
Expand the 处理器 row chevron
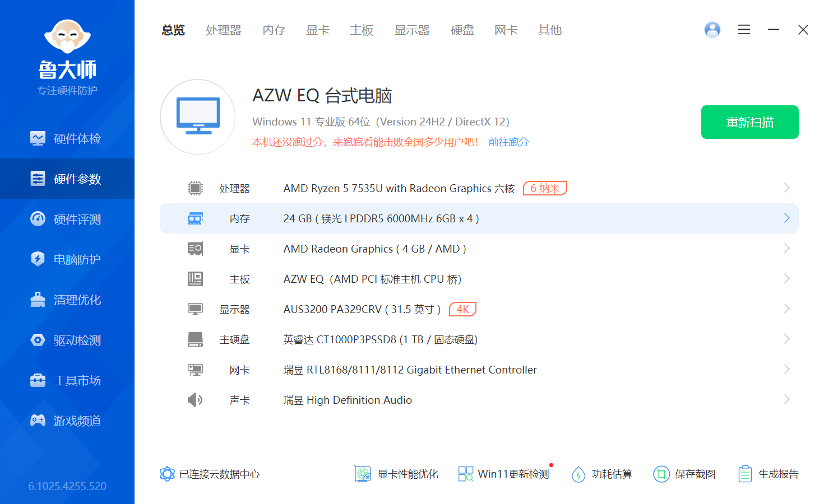click(787, 188)
